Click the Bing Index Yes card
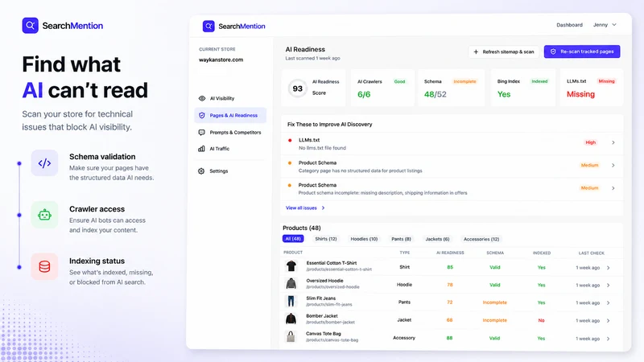The height and width of the screenshot is (362, 644). point(522,88)
